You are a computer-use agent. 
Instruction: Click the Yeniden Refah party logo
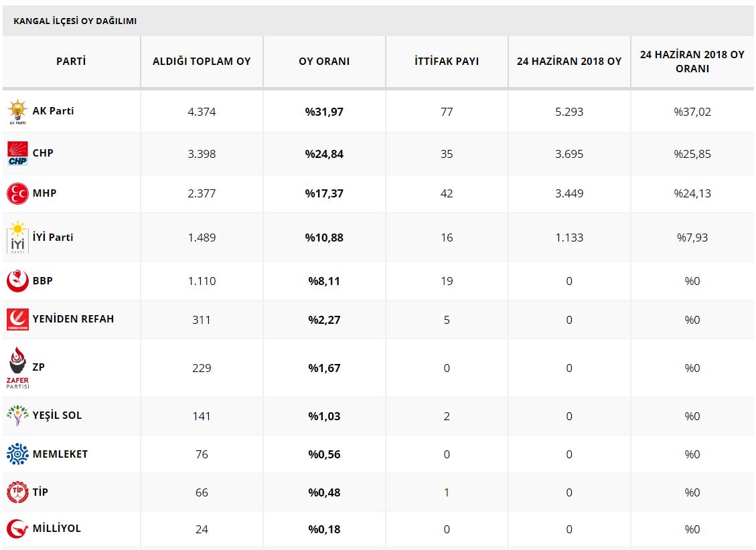pyautogui.click(x=17, y=319)
